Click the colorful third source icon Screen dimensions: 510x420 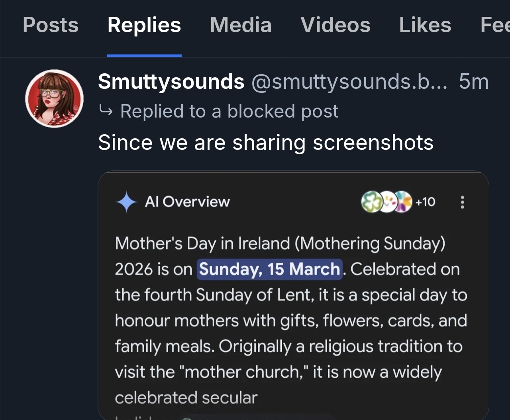[x=403, y=202]
